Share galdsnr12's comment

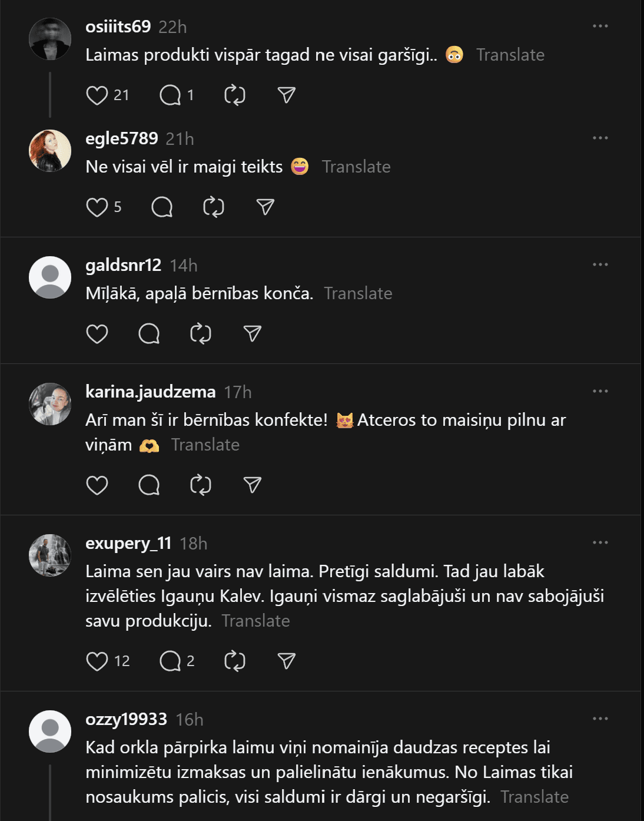252,334
